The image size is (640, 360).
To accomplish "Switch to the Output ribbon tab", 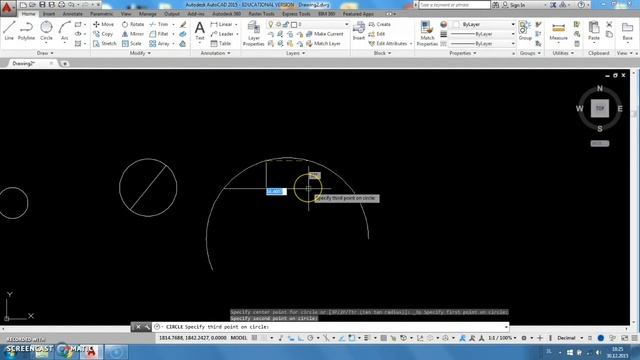I will point(171,14).
